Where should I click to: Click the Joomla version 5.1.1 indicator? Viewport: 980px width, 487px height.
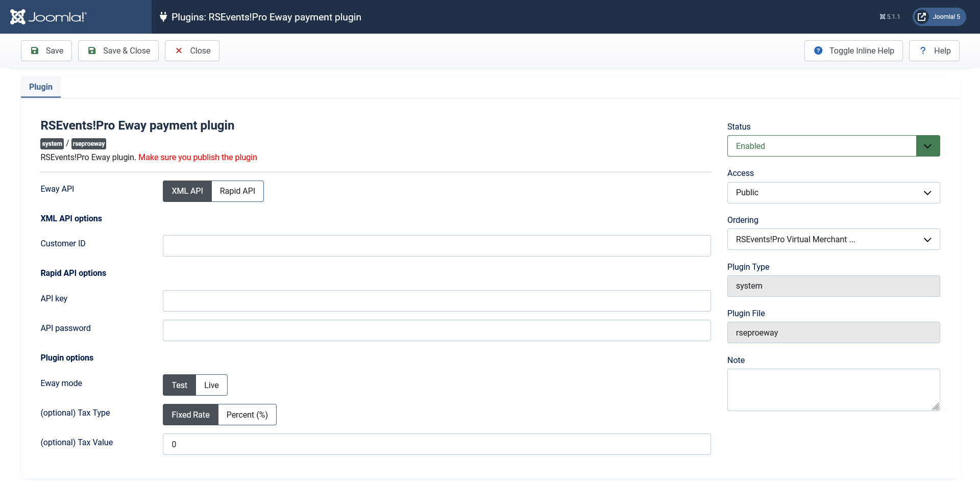(x=890, y=17)
